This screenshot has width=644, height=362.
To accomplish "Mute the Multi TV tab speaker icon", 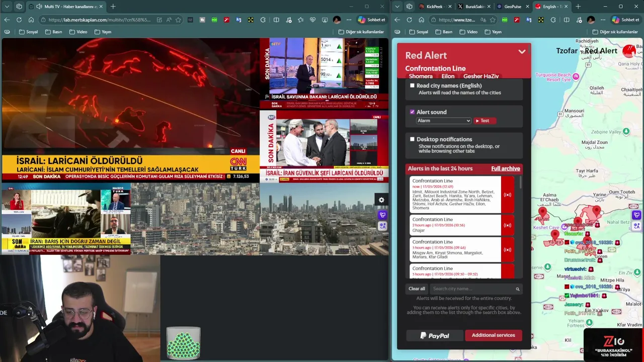I will [x=39, y=7].
